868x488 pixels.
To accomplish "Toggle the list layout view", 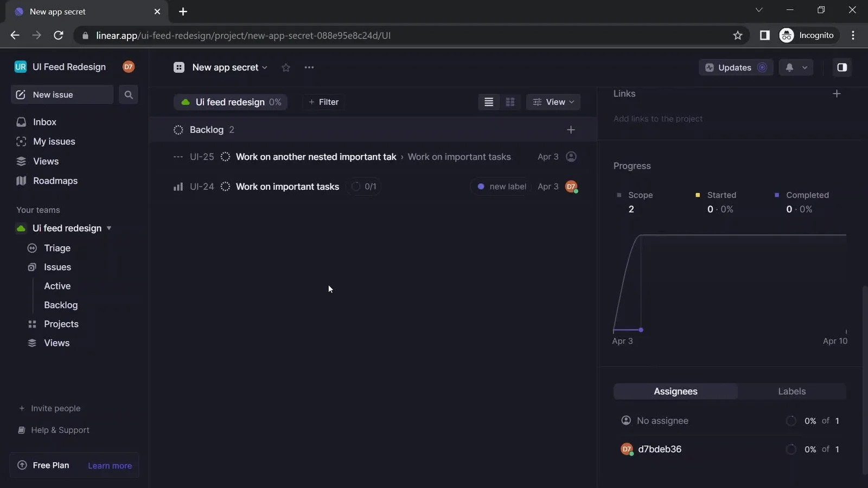I will (488, 102).
